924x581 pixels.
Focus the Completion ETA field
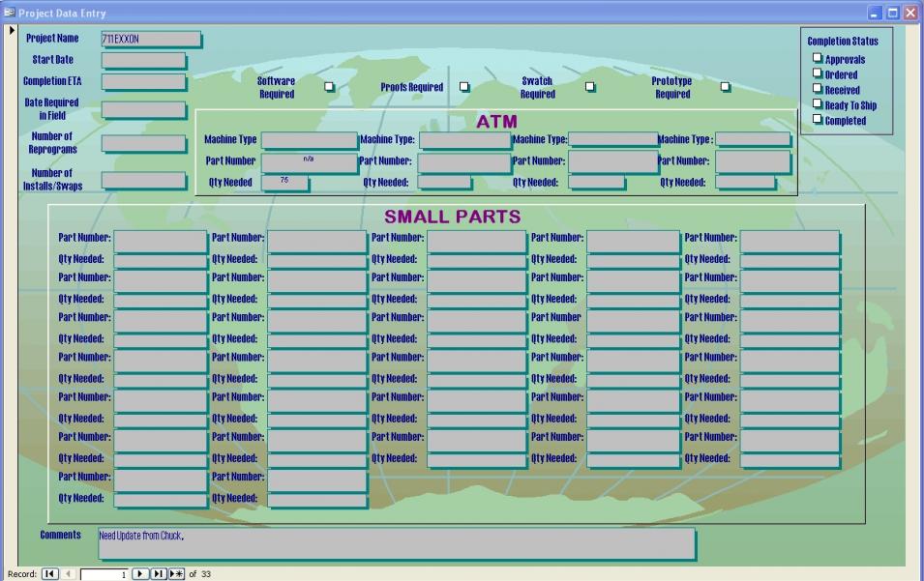143,81
